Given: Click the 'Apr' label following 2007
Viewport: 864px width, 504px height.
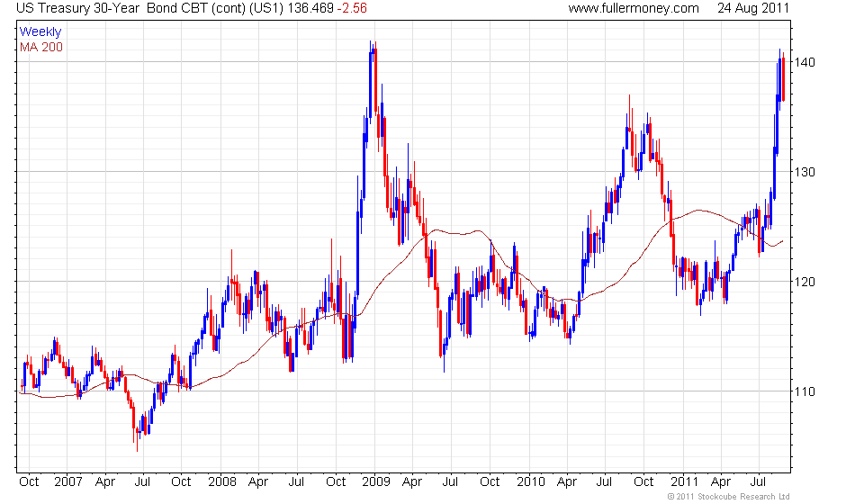Looking at the screenshot, I should click(105, 482).
